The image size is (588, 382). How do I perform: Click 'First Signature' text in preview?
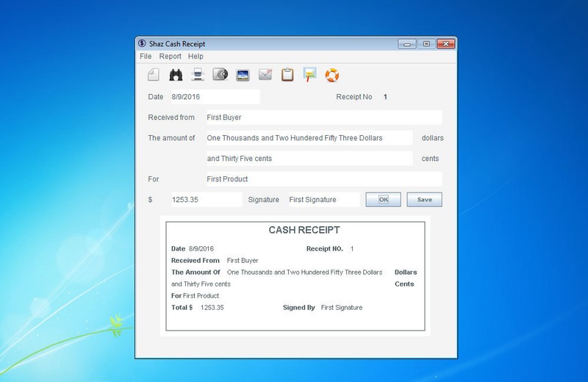click(x=342, y=307)
